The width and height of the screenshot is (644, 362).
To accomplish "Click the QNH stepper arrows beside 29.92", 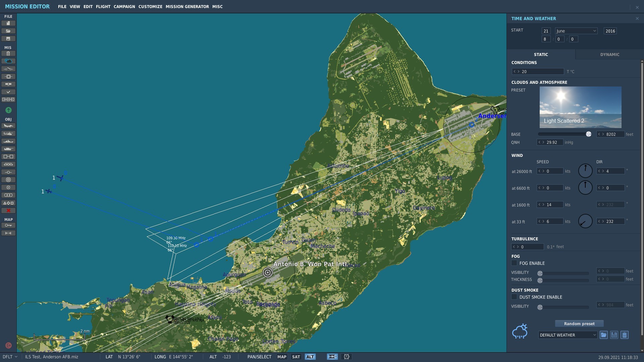I will coord(541,142).
